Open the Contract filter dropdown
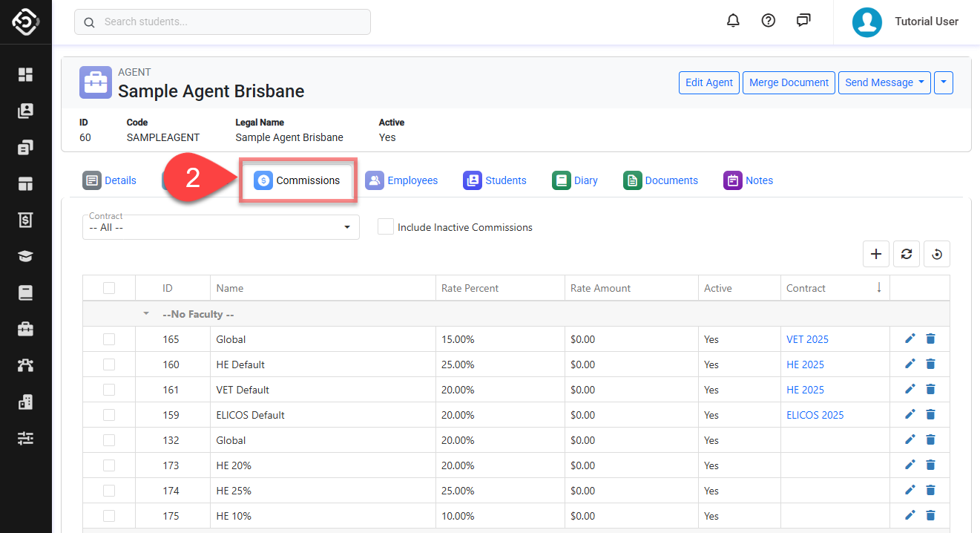980x533 pixels. (220, 227)
